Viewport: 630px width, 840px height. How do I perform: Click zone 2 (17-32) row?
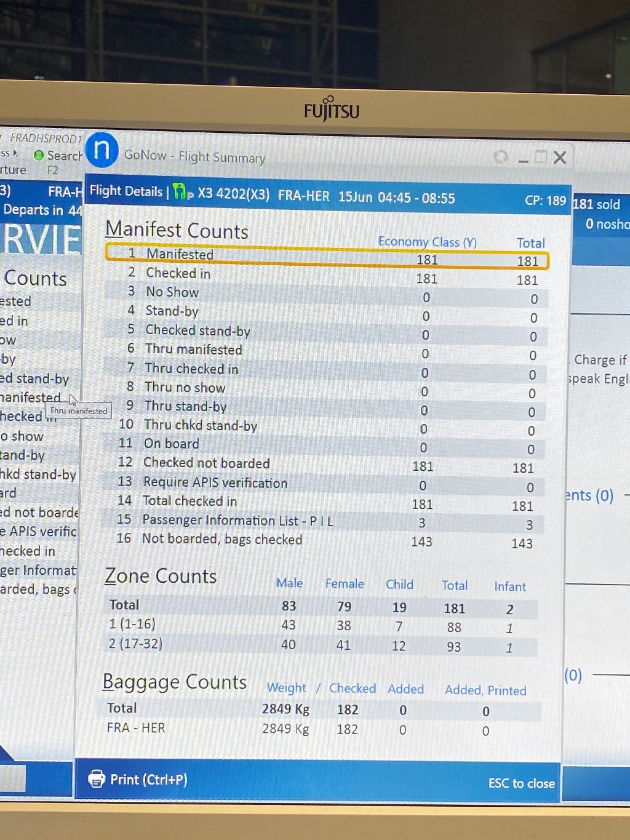[320, 645]
